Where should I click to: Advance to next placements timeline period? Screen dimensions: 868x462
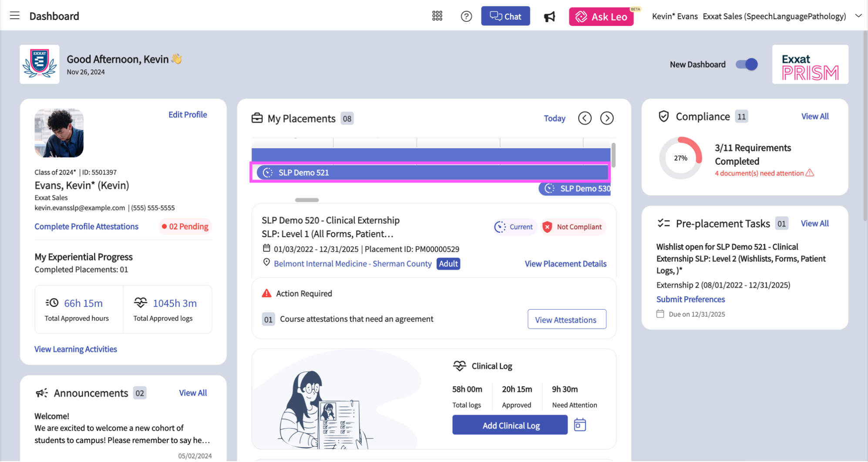coord(607,118)
